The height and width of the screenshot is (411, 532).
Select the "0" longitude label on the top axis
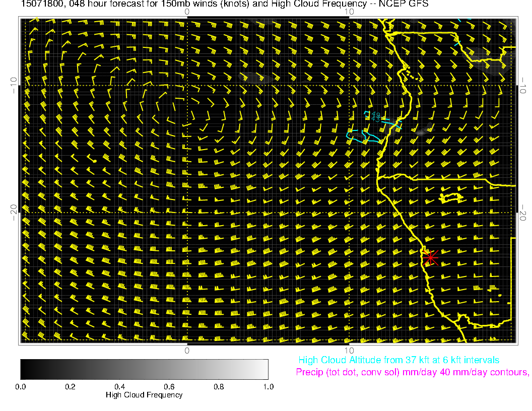(186, 11)
